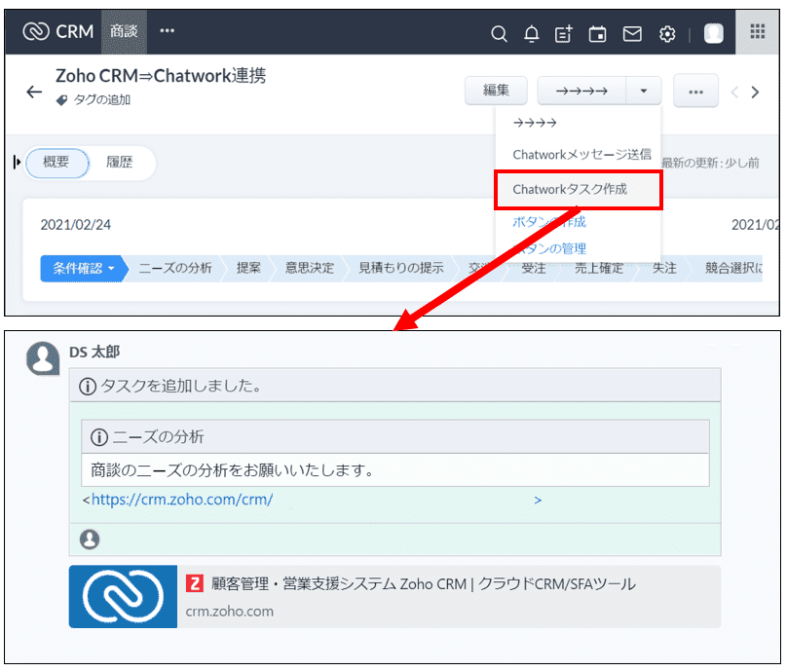Open the apps grid launcher

point(757,32)
